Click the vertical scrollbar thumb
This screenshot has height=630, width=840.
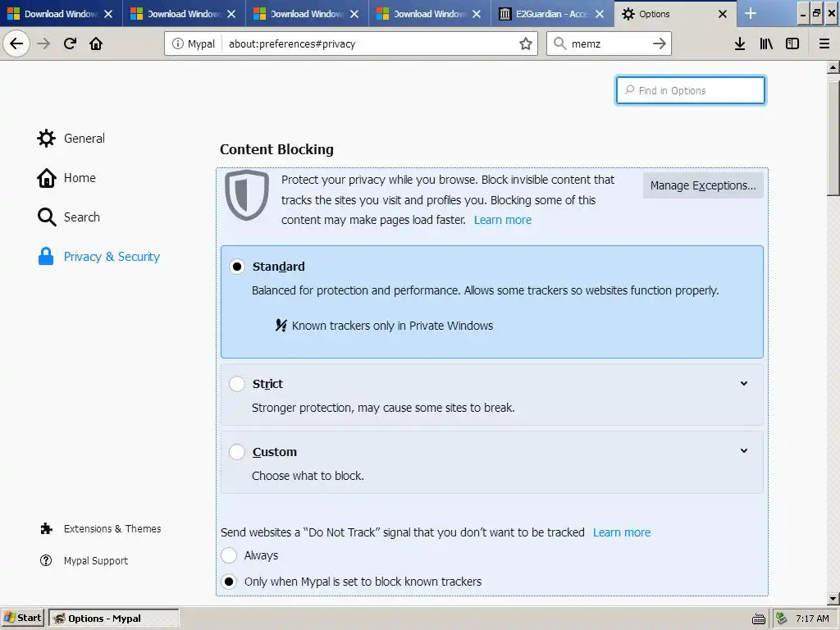[x=833, y=139]
